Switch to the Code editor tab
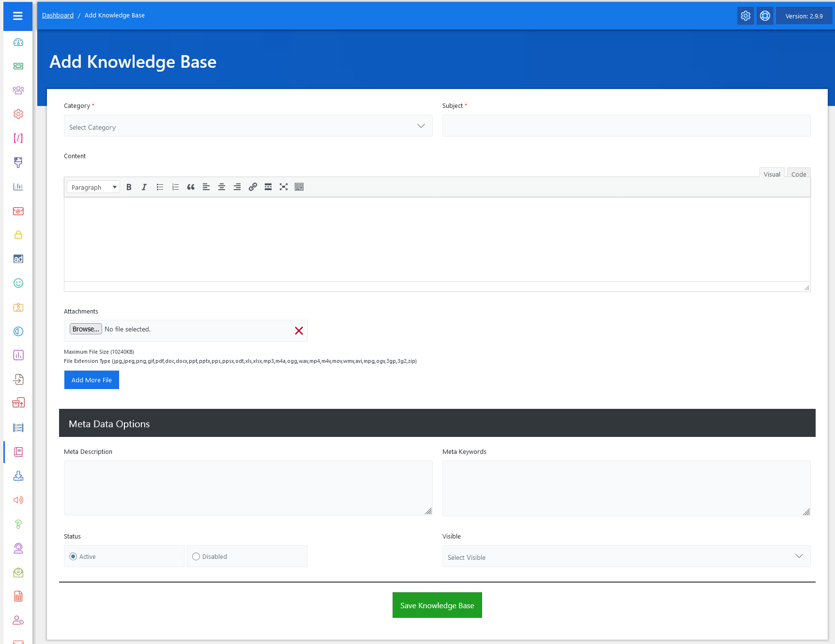 (x=798, y=174)
